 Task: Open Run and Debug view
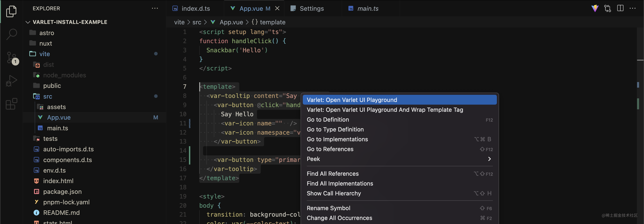pyautogui.click(x=11, y=81)
